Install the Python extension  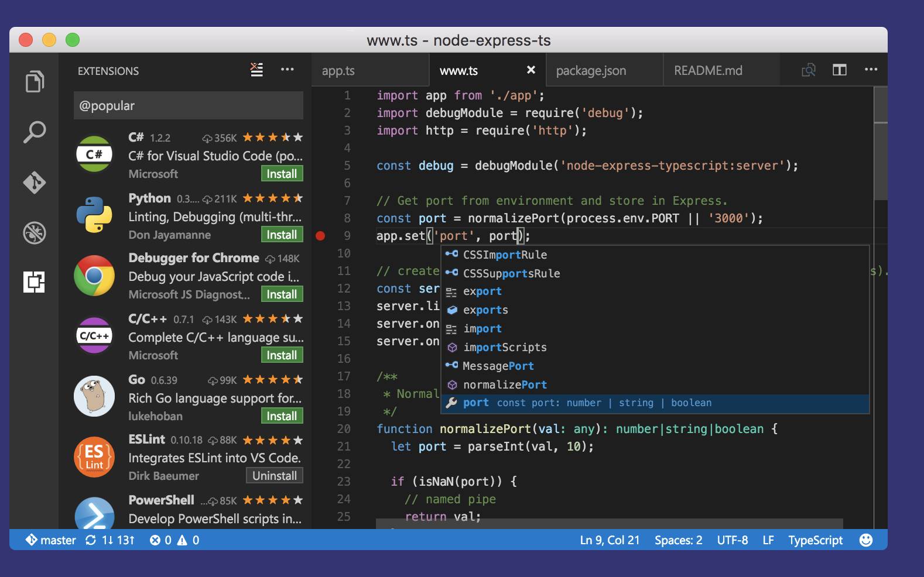click(x=282, y=235)
